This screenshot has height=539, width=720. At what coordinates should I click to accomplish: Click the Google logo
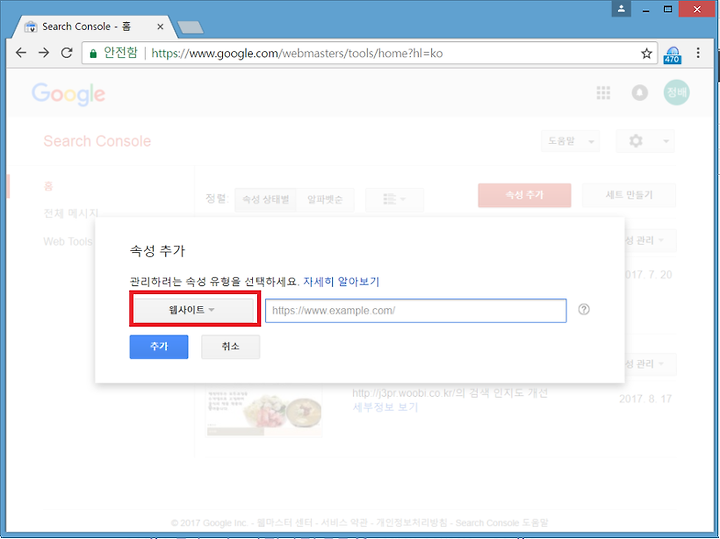point(68,94)
